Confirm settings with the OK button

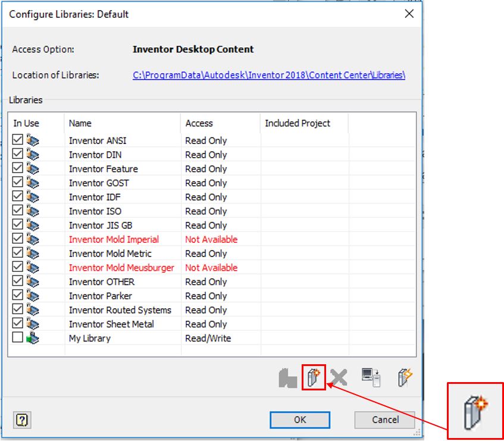coord(300,420)
